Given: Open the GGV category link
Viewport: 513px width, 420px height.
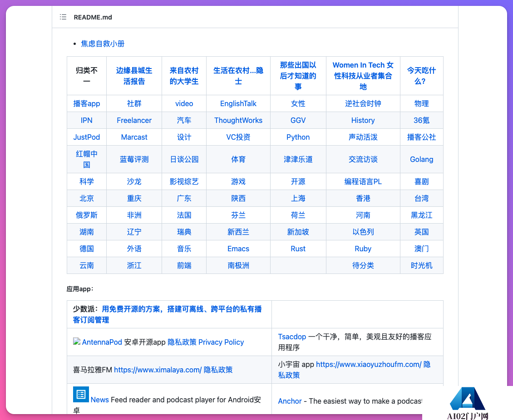Looking at the screenshot, I should click(x=298, y=120).
